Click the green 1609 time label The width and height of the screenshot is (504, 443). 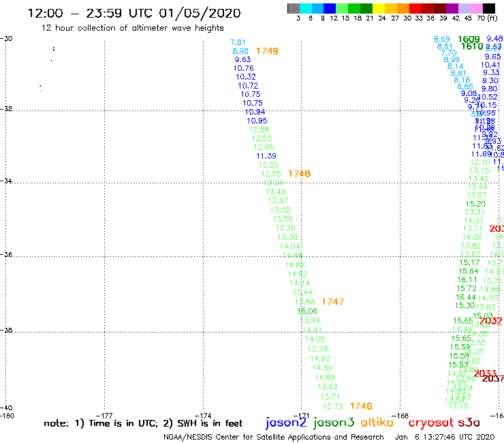[469, 40]
